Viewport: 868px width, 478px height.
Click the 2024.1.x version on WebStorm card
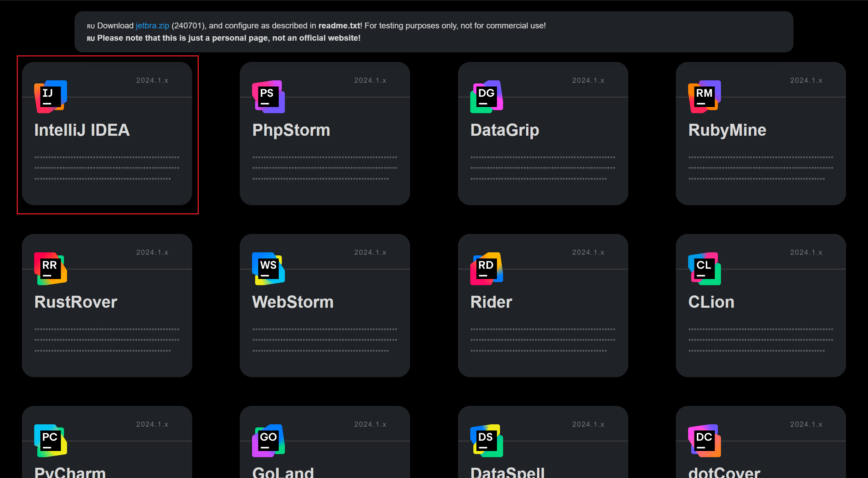coord(370,252)
